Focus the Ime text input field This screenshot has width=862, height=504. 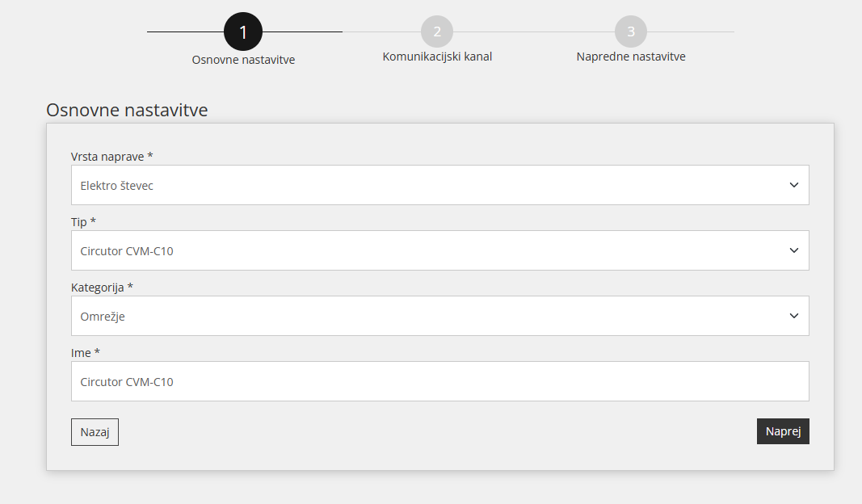tap(439, 381)
